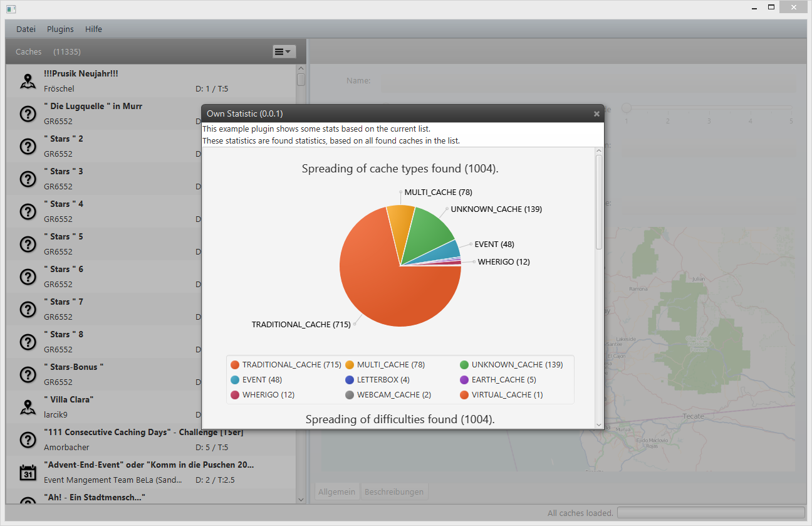
Task: Click the TRADITIONAL_CACHE legend color swatch
Action: [235, 365]
